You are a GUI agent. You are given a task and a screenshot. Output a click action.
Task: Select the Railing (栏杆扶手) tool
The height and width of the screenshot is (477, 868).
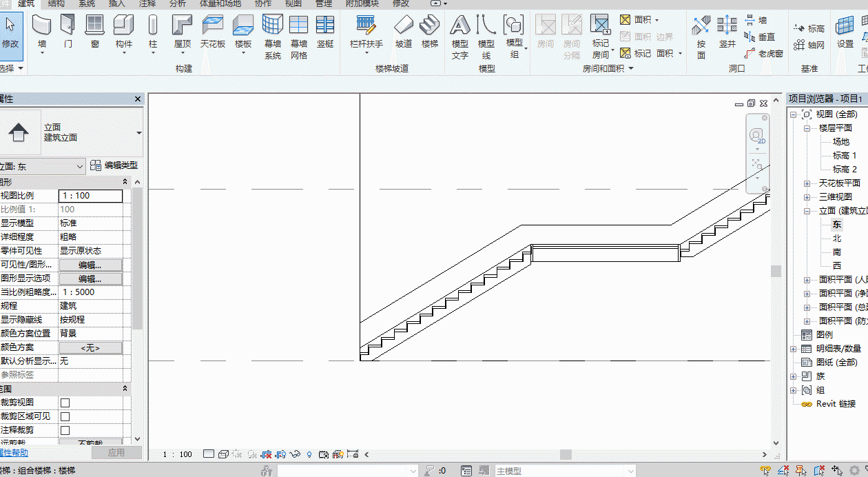(366, 32)
